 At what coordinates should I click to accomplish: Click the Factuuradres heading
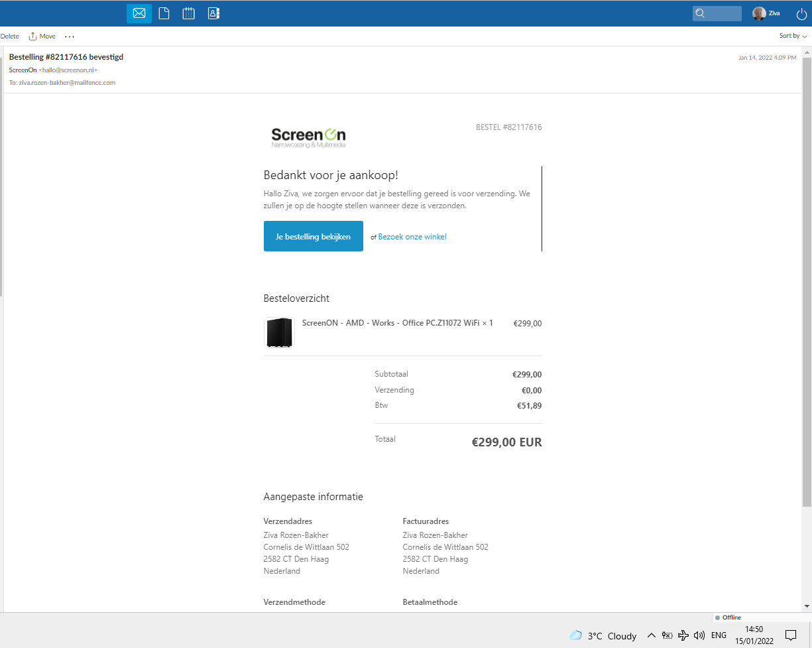click(426, 521)
